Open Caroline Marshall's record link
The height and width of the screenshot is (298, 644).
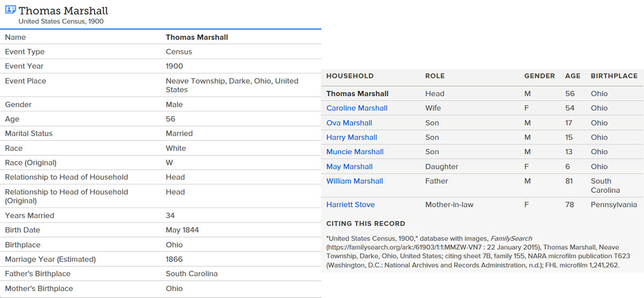pos(357,108)
